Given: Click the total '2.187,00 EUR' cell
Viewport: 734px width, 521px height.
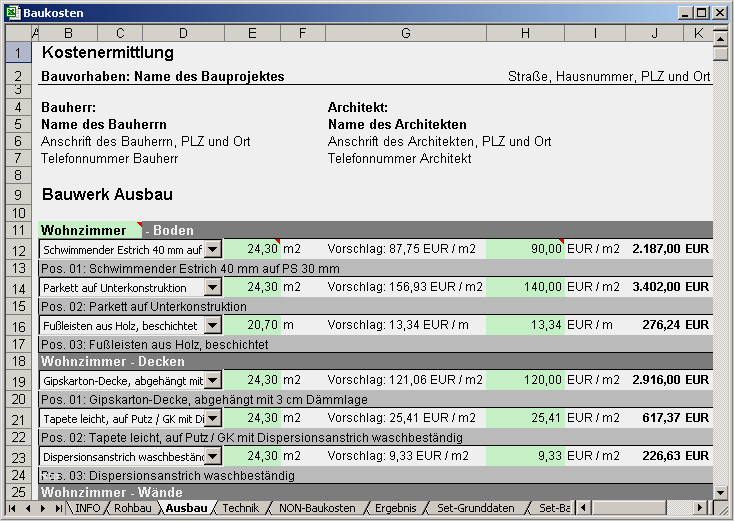Looking at the screenshot, I should click(x=670, y=249).
